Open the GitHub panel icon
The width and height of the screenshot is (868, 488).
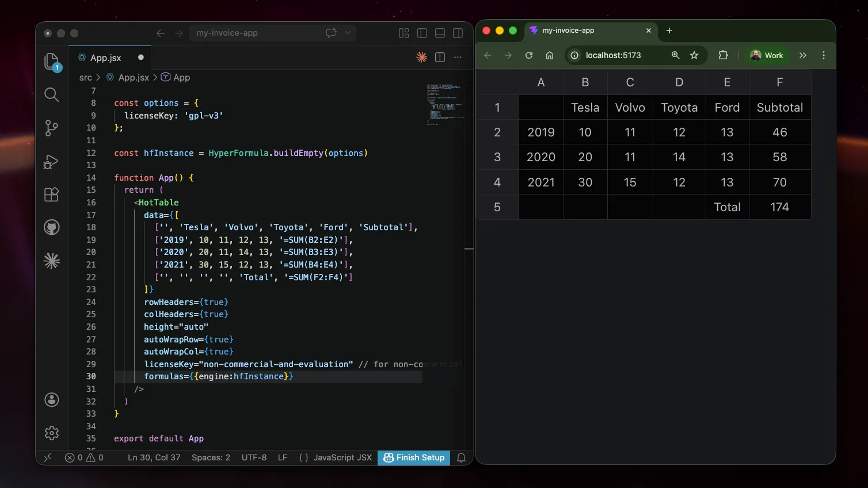[x=52, y=228]
